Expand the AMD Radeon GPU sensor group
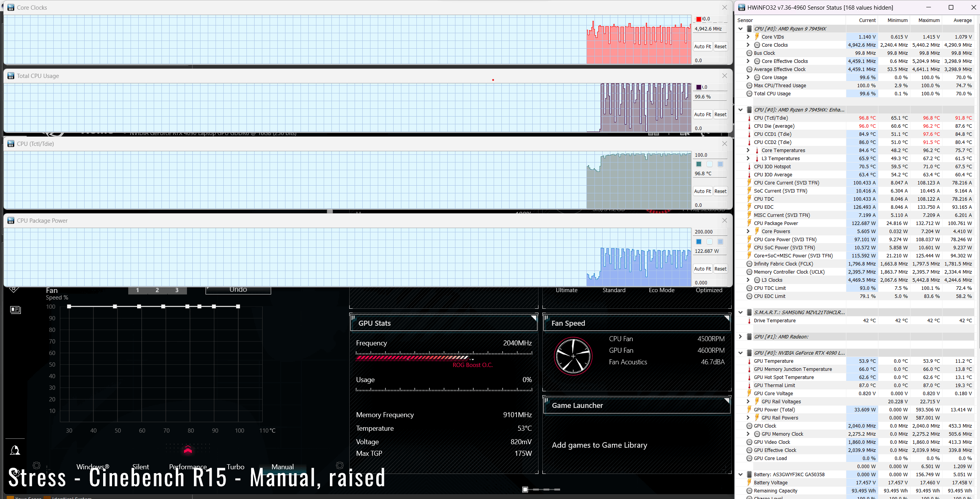The image size is (980, 499). [740, 337]
